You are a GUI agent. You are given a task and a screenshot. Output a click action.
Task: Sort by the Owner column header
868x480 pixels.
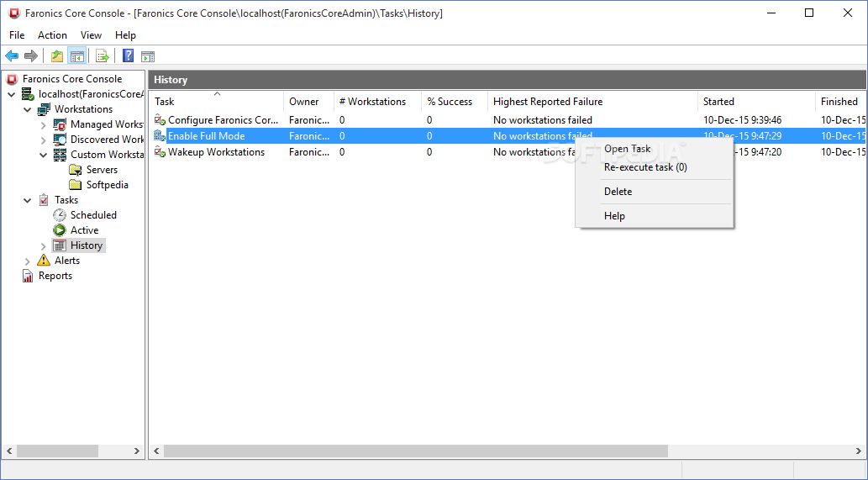pyautogui.click(x=309, y=102)
